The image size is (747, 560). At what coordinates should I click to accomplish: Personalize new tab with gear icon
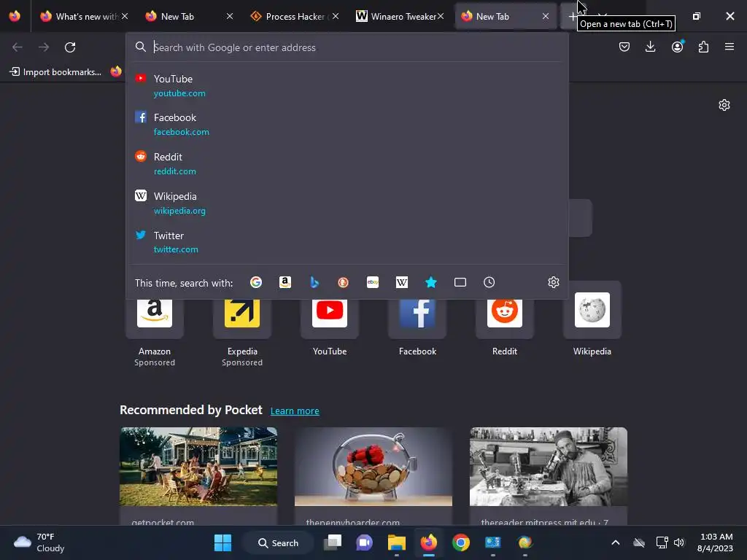tap(724, 105)
